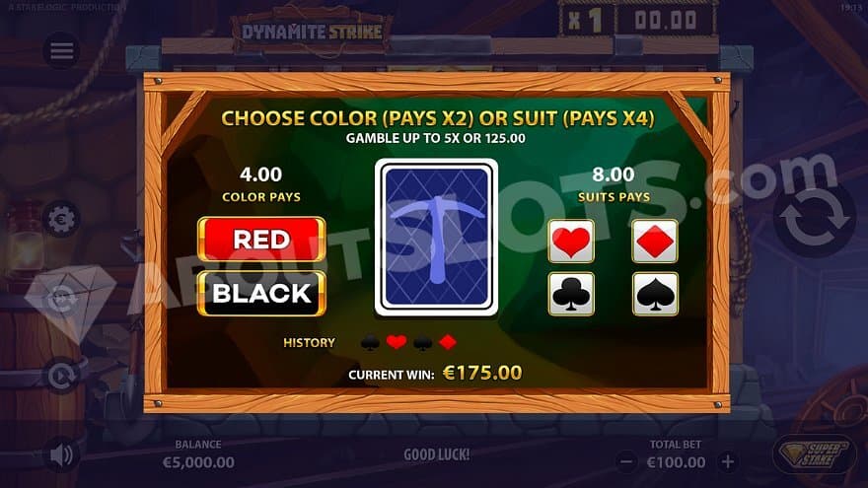Click the face-down pickaxe card
868x488 pixels.
[436, 238]
